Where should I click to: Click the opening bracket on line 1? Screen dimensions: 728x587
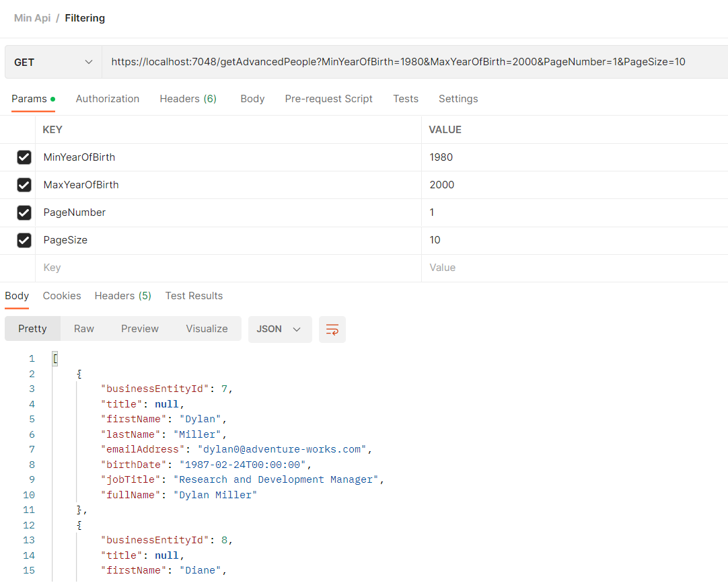pos(55,358)
